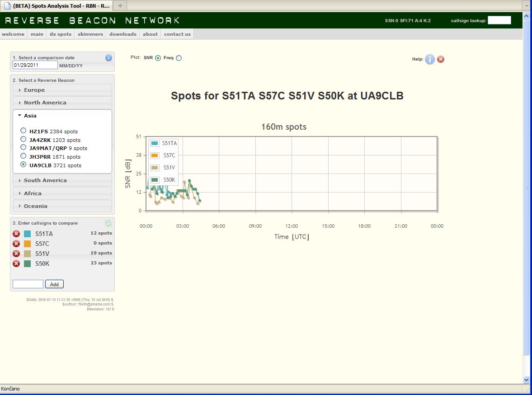The width and height of the screenshot is (532, 395).
Task: Choose JH3PRR beacon radio option
Action: pos(24,156)
